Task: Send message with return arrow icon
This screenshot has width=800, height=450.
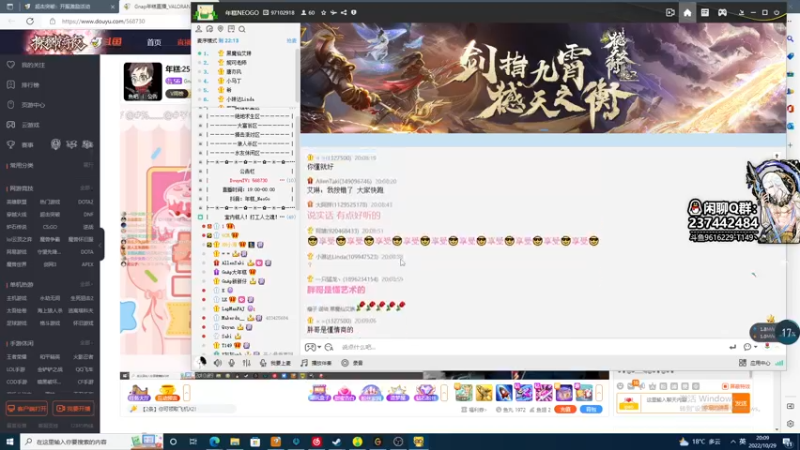Action: tap(733, 347)
